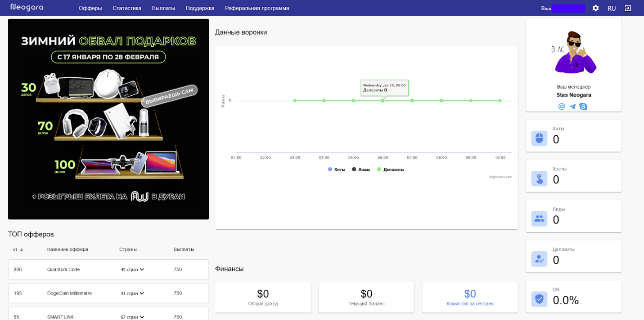
Task: Click the Neogara logo
Action: 27,8
